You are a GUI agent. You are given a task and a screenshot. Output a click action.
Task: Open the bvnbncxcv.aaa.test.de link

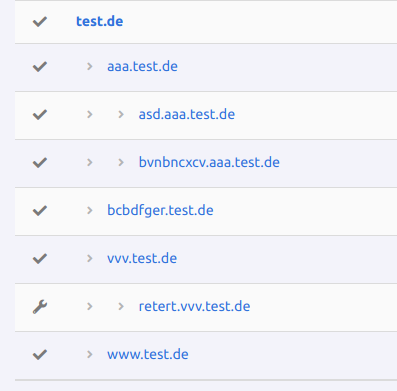pyautogui.click(x=209, y=162)
